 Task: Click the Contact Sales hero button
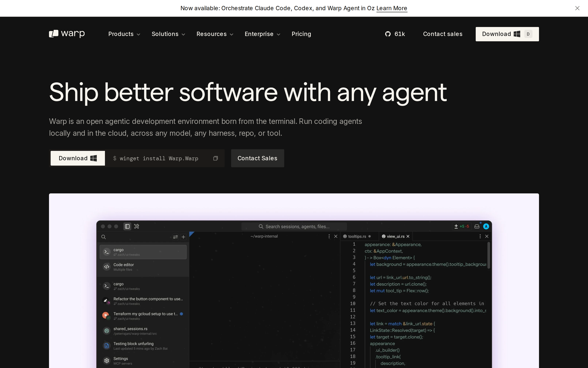[257, 158]
